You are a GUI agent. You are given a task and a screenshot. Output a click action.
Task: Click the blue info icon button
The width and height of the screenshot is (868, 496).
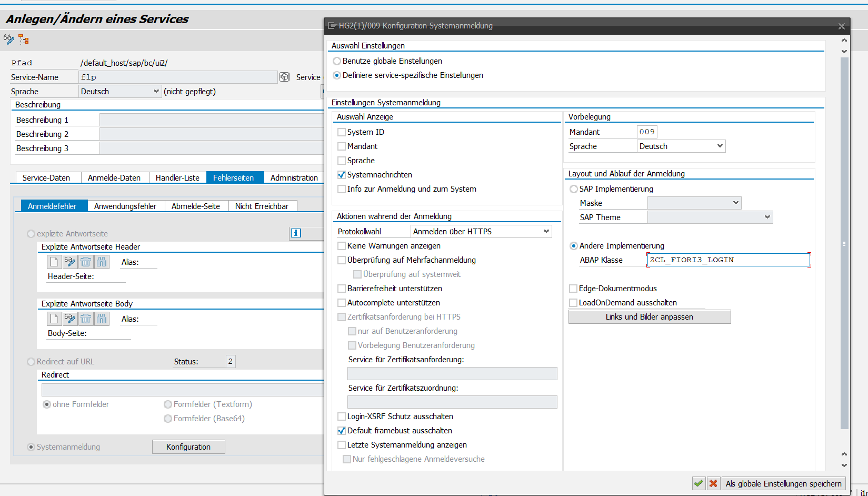point(296,233)
